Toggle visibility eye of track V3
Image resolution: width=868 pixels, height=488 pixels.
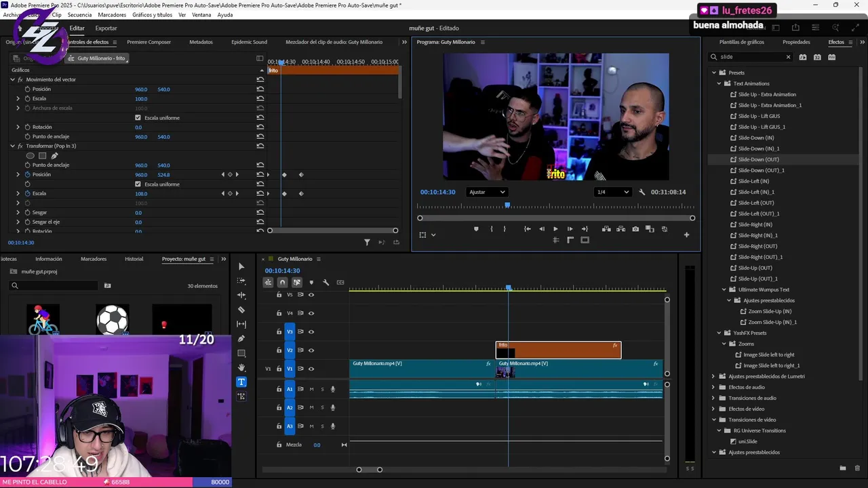[311, 331]
